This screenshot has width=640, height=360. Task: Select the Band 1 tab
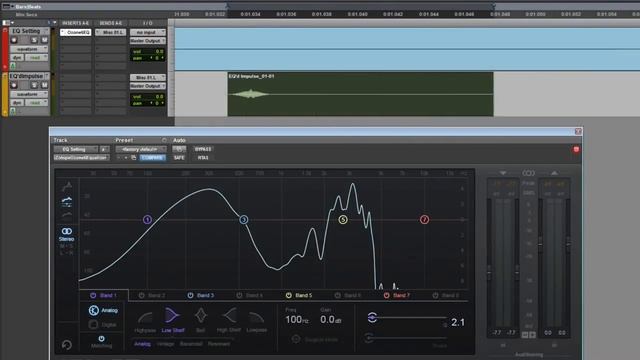[104, 295]
